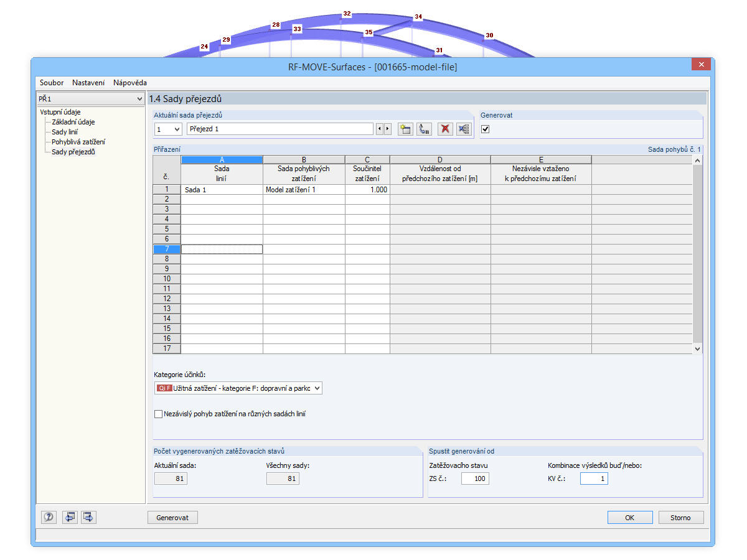Go to next set with right arrow

[388, 129]
